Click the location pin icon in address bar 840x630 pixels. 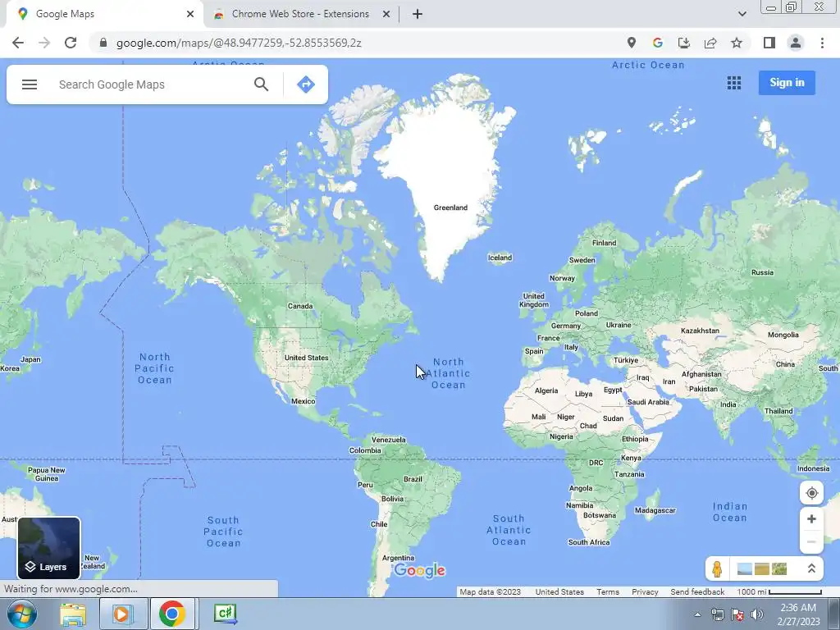coord(632,43)
